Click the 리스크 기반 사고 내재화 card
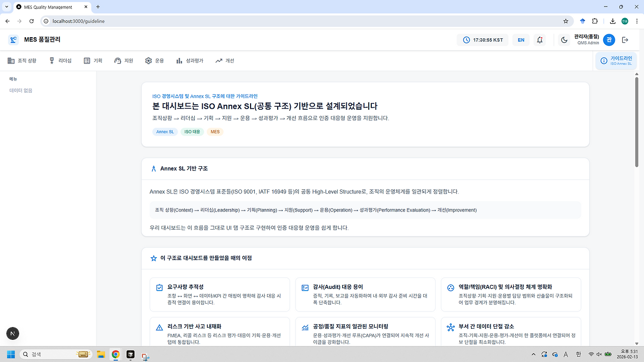 (220, 332)
